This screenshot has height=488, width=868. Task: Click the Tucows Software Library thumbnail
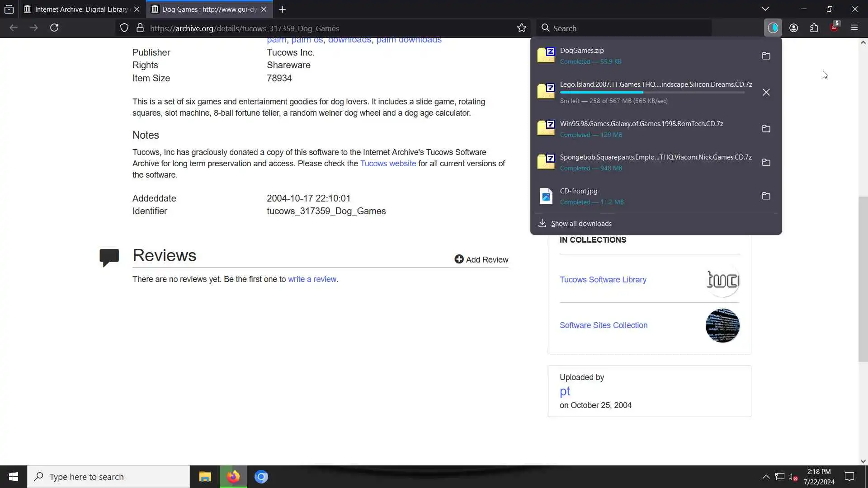[722, 280]
